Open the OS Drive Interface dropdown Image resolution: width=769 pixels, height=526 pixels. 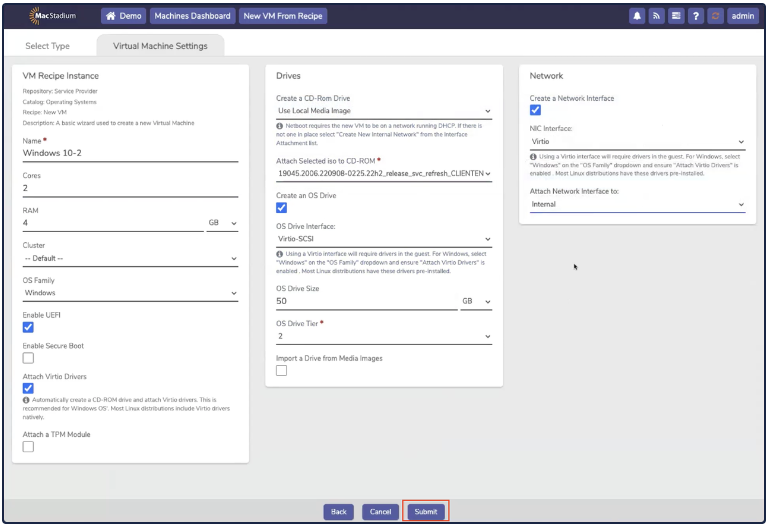pos(384,240)
